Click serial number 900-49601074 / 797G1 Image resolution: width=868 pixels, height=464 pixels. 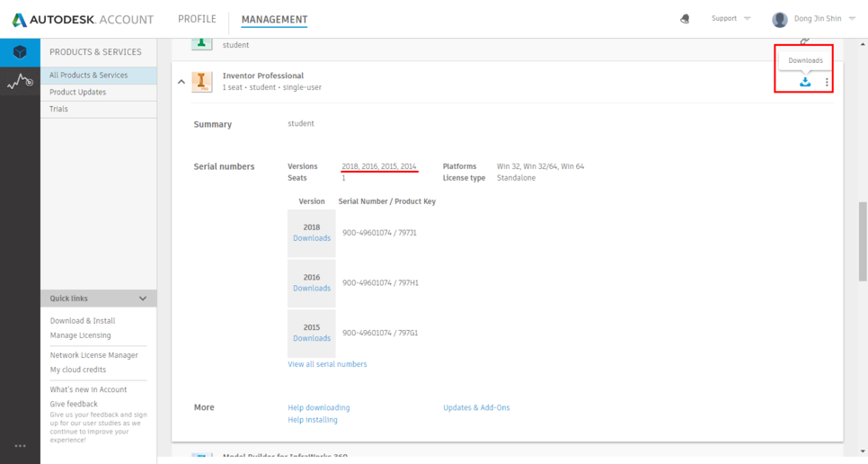[380, 334]
